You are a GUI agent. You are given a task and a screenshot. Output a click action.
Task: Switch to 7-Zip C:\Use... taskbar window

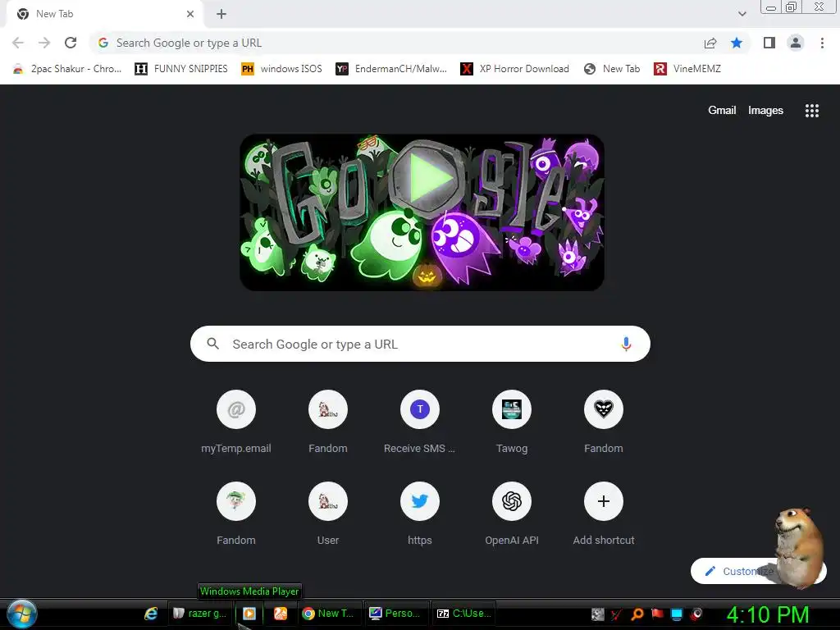pyautogui.click(x=464, y=614)
